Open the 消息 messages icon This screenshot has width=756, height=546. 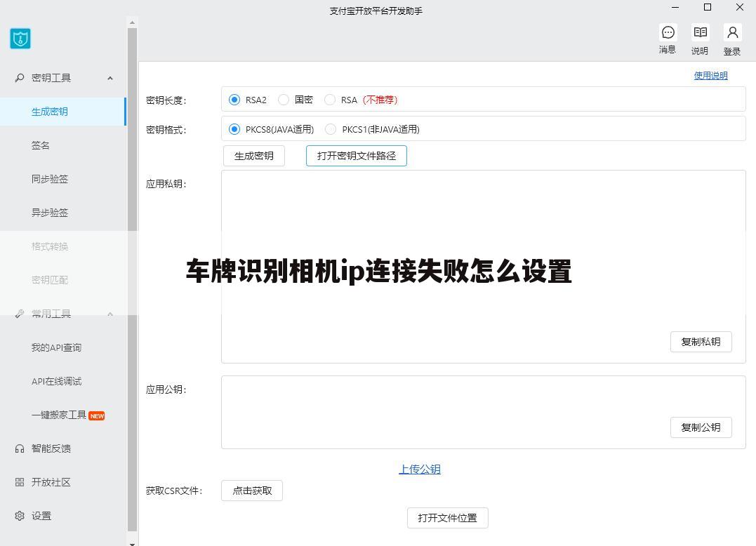point(668,33)
